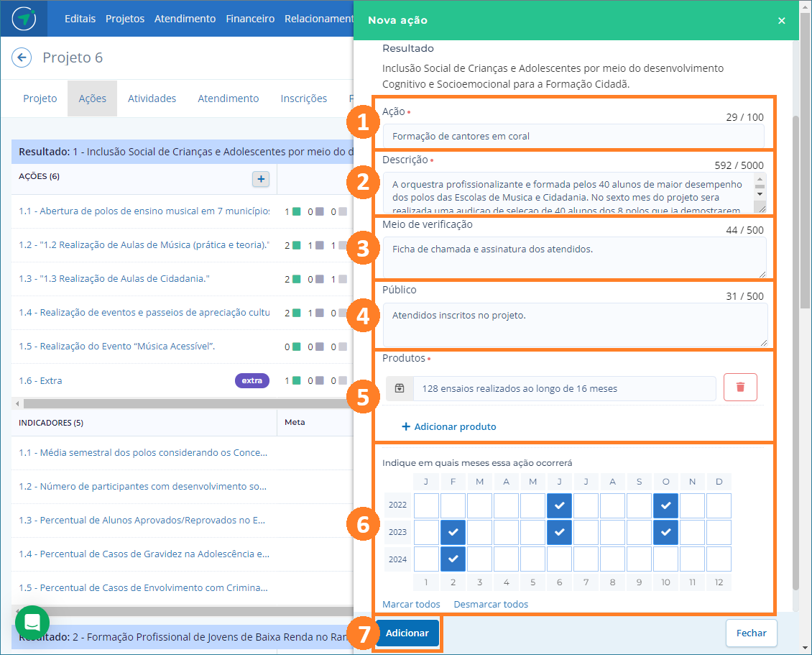
Task: Open action 1.5 Realização do Evento Música Acessível
Action: point(117,346)
